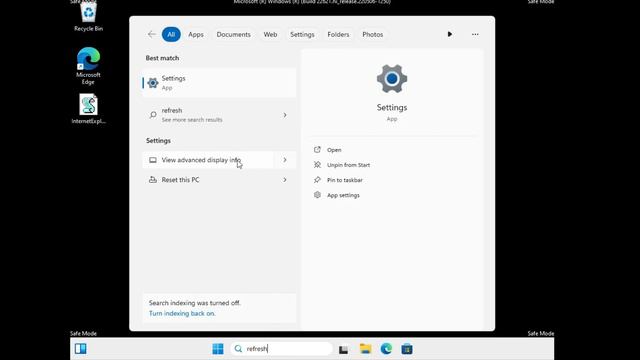Switch to the Photos filter tab

coord(373,34)
